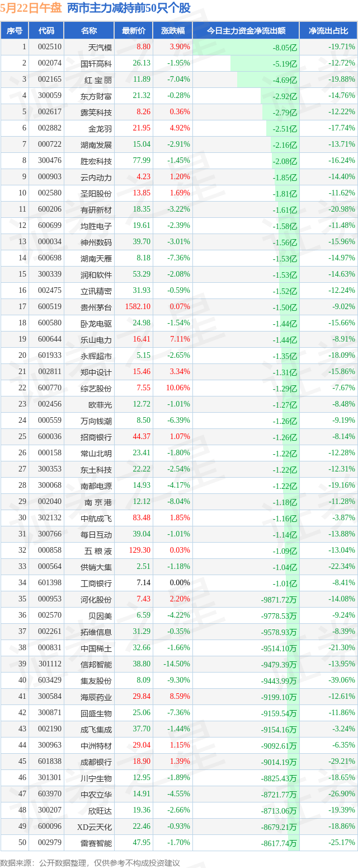358x868 pixels.
Task: Click outflow amount -9871.72万
Action: point(279,599)
